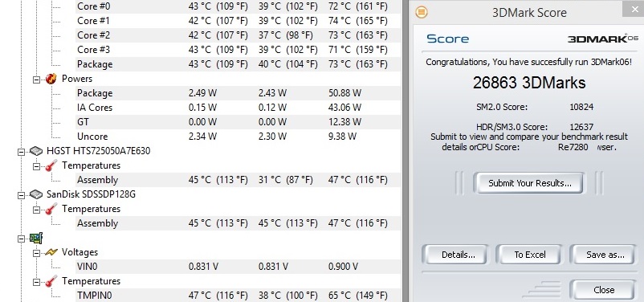Click the HGST hard drive icon
Viewport: 644px width, 302px height.
(x=35, y=151)
